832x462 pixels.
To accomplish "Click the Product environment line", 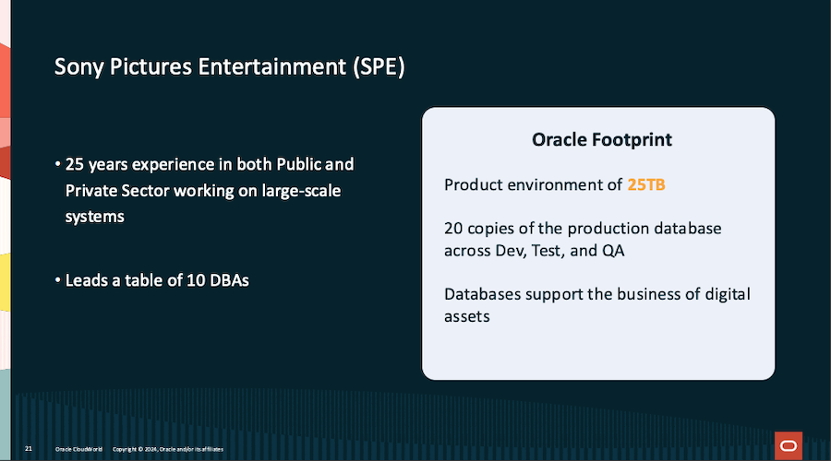I will coord(534,185).
